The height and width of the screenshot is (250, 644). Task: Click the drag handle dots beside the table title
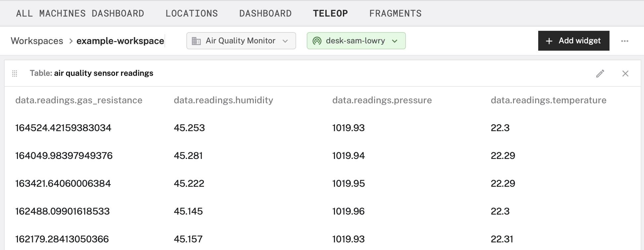15,74
